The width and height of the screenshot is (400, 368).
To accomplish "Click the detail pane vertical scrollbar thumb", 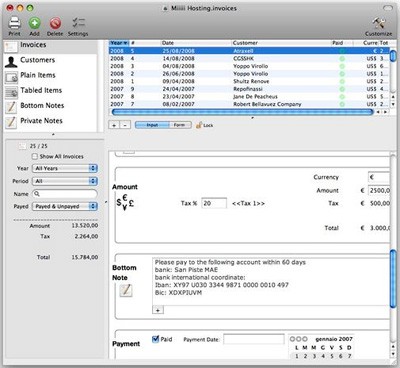I will pyautogui.click(x=393, y=279).
